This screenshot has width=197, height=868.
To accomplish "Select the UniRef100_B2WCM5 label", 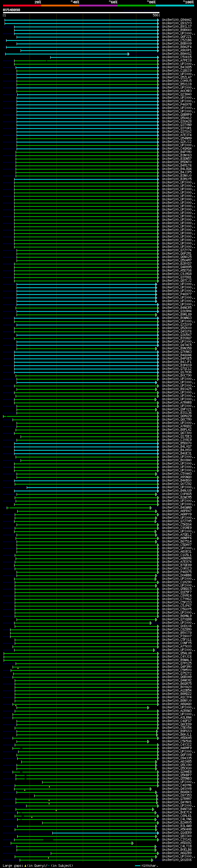I will pos(176,497).
